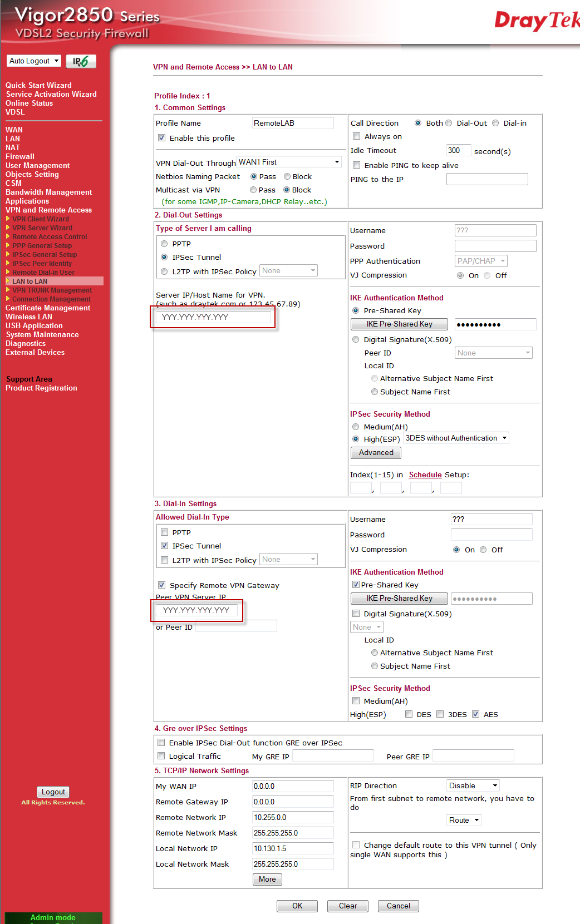Viewport: 580px width, 924px height.
Task: Open the WAN menu
Action: [14, 130]
